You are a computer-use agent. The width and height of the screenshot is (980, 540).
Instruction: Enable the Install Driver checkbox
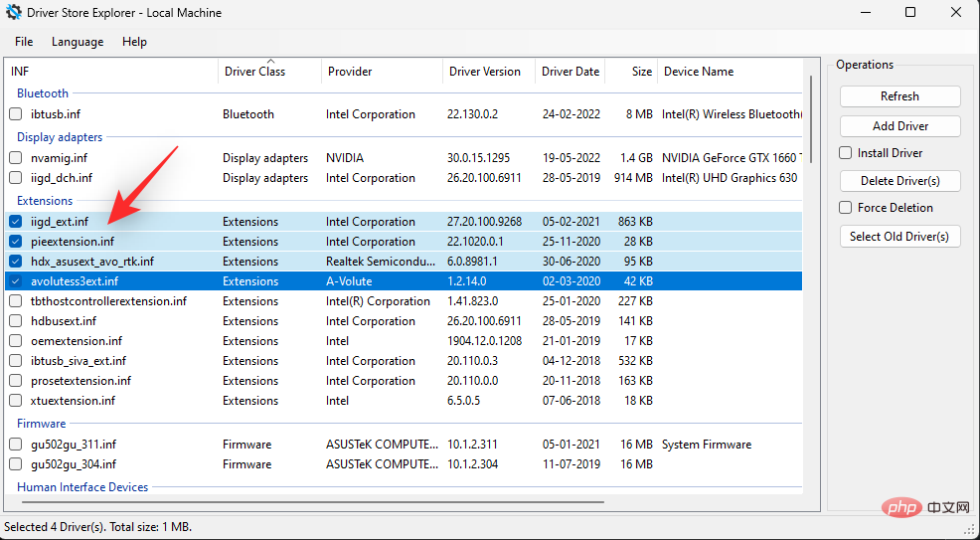coord(845,152)
